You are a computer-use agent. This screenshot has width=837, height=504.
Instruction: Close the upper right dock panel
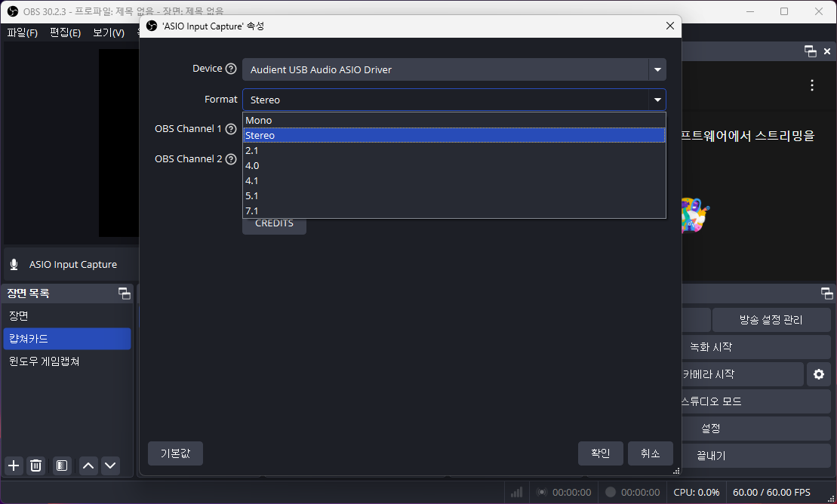(827, 51)
